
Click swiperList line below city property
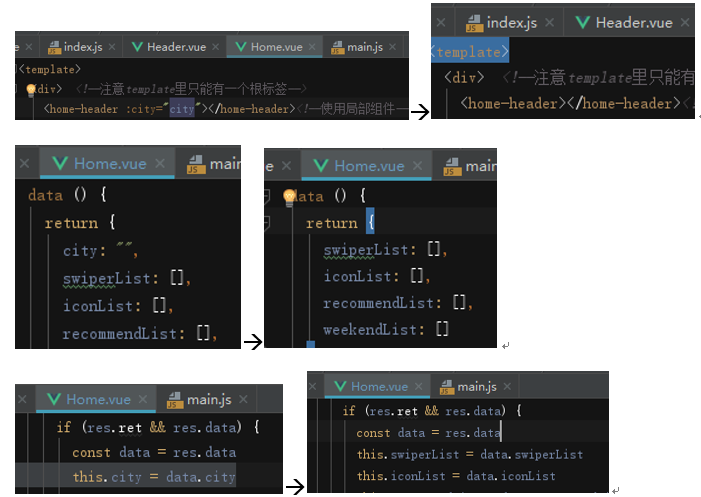[127, 278]
